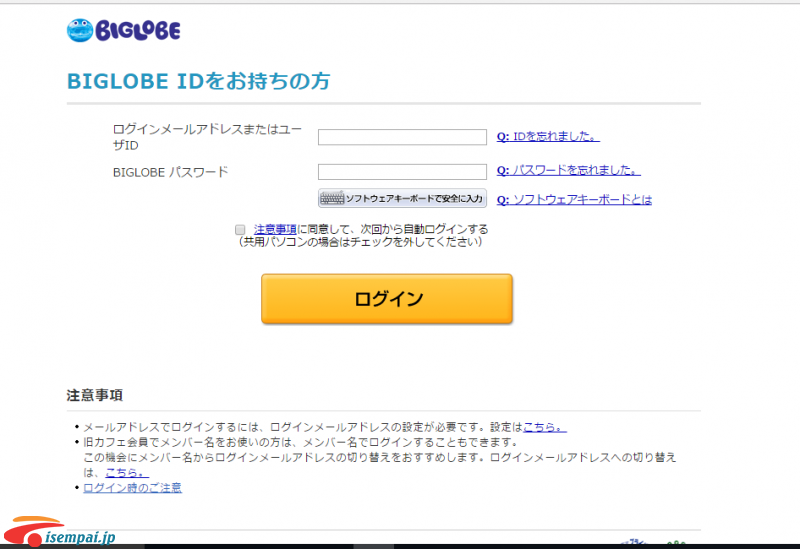Open 'こちら' link for login email settings
This screenshot has height=549, width=800.
pyautogui.click(x=545, y=427)
